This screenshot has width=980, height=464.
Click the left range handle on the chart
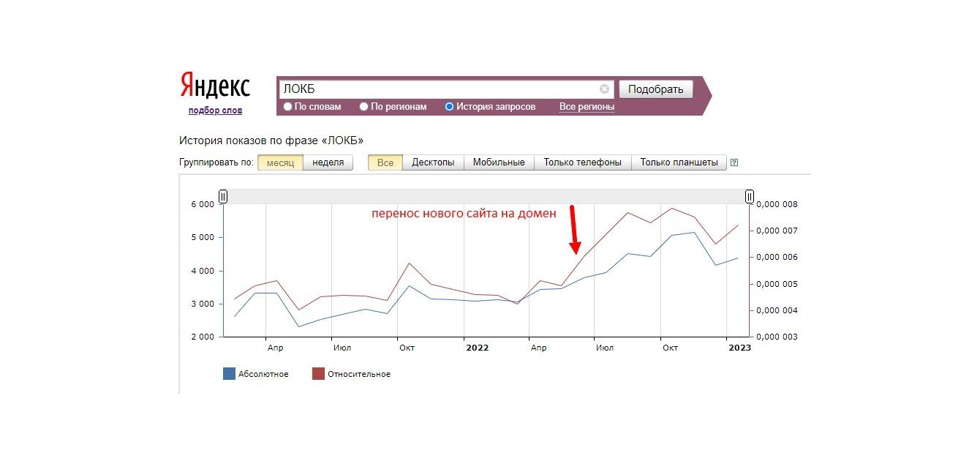223,196
